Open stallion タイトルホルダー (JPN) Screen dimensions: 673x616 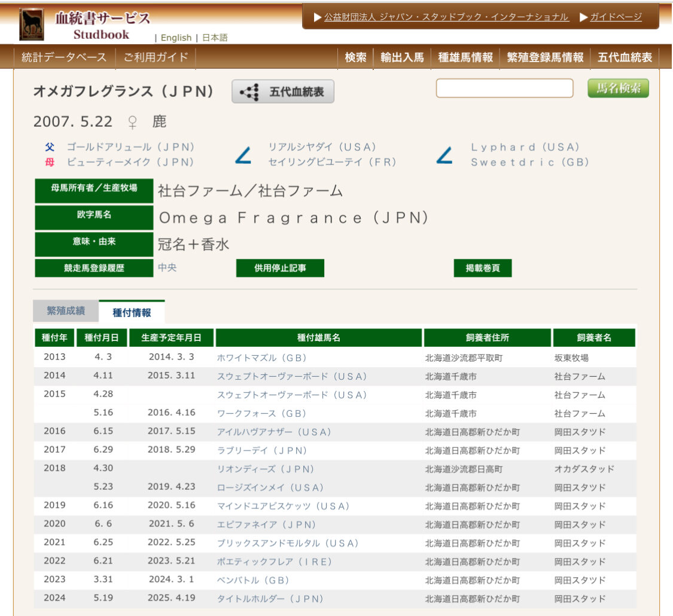270,599
